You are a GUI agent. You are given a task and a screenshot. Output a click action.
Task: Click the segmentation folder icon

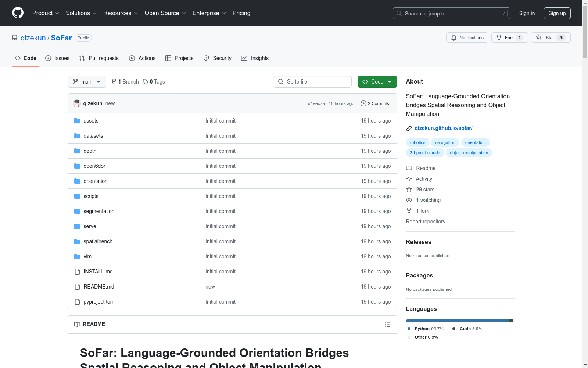coord(77,211)
